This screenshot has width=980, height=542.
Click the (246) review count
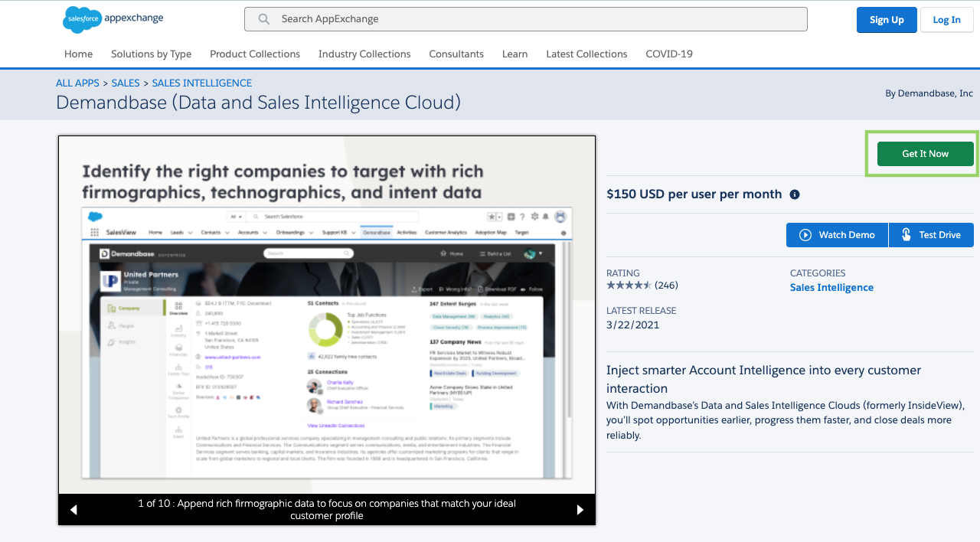(666, 286)
